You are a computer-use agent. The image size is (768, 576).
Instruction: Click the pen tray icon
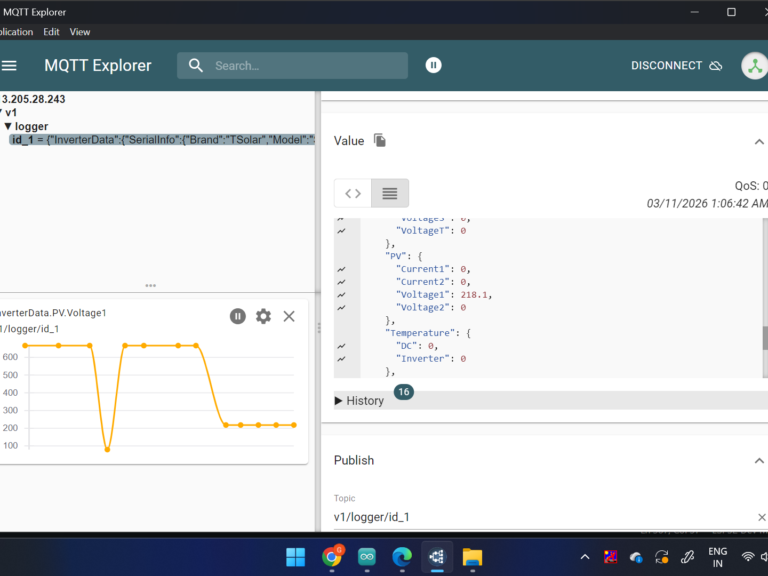688,557
